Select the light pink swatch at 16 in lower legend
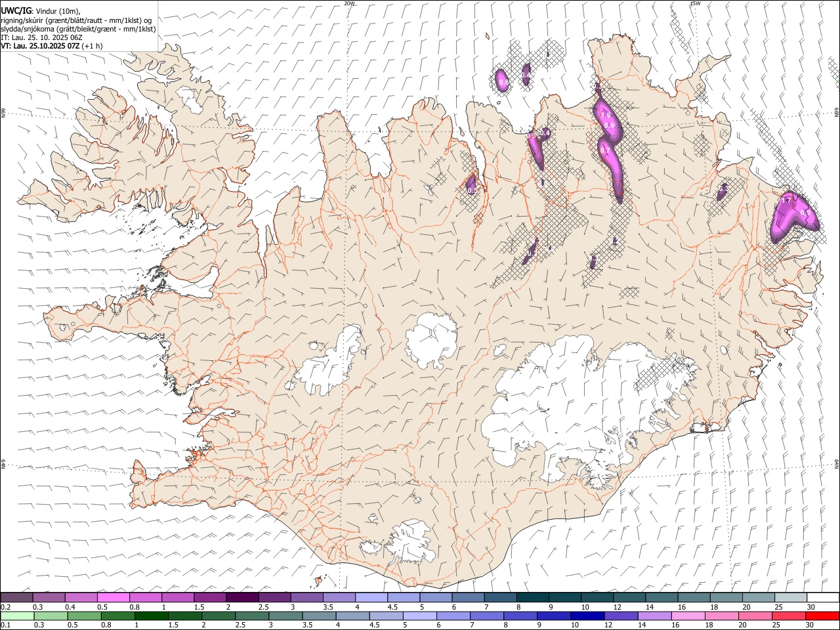840x630 pixels. (688, 616)
